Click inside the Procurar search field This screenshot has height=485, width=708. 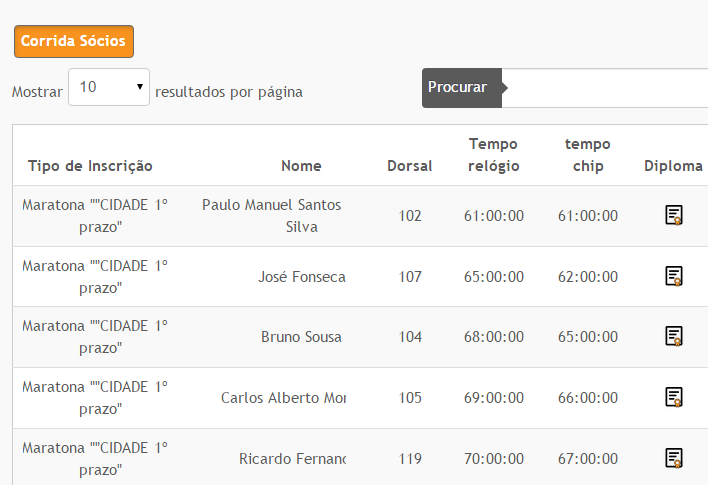click(605, 88)
